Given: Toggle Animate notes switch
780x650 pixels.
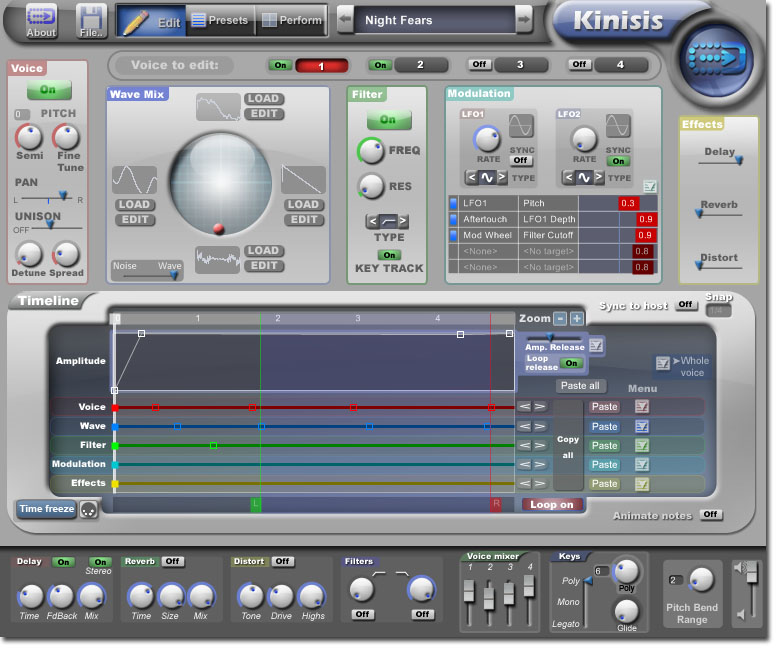Looking at the screenshot, I should click(x=710, y=515).
